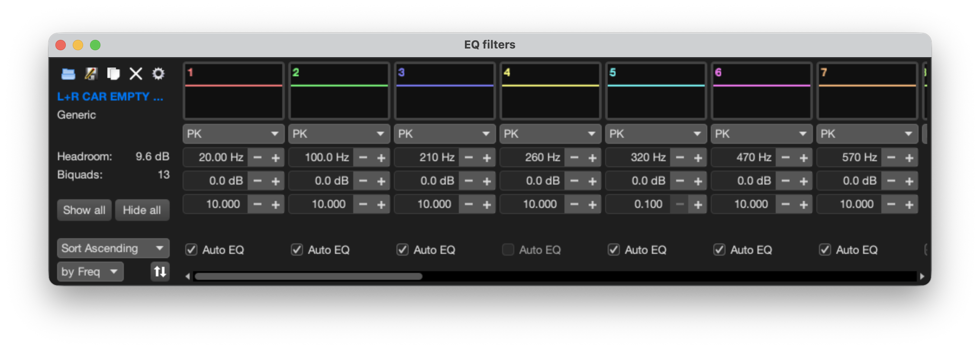
Task: Click the horizontal scrollbar thumb
Action: click(308, 276)
